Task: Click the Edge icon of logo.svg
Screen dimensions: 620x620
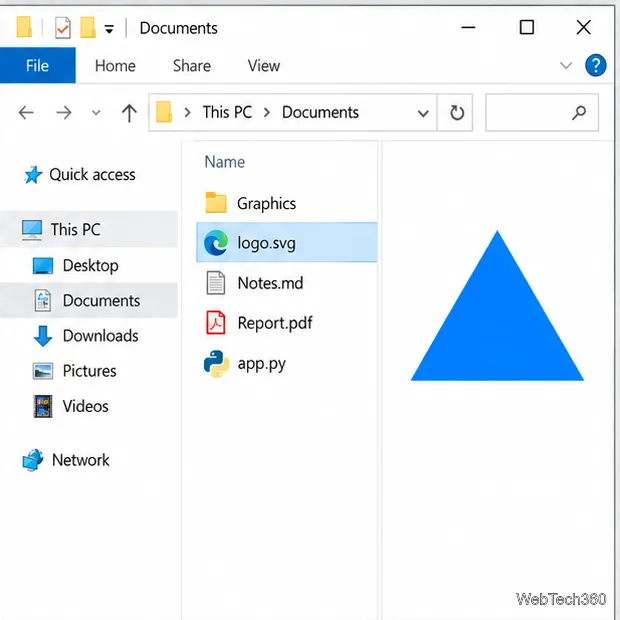Action: tap(216, 243)
